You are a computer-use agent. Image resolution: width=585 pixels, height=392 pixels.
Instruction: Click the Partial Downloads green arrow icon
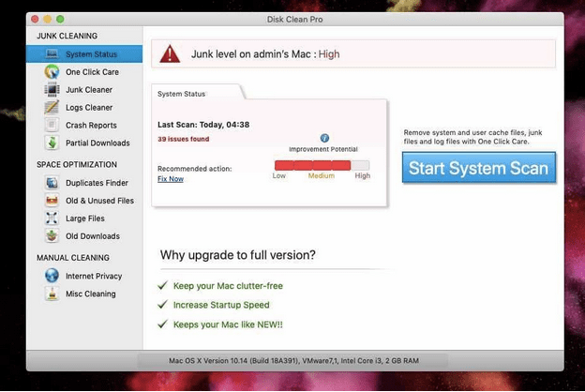(52, 143)
